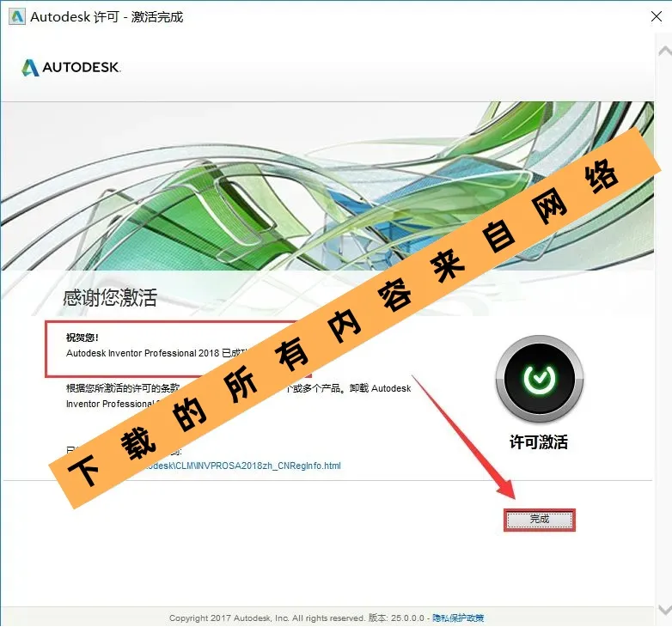Screen dimensions: 672x627
Task: Click the window title Autodesk 许可 - 激活完成
Action: 107,16
